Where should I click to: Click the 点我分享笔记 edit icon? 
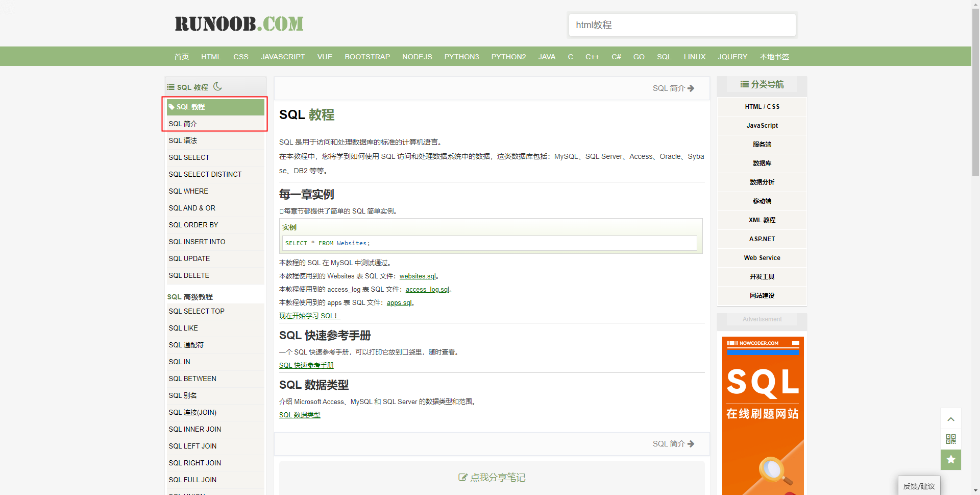[462, 477]
